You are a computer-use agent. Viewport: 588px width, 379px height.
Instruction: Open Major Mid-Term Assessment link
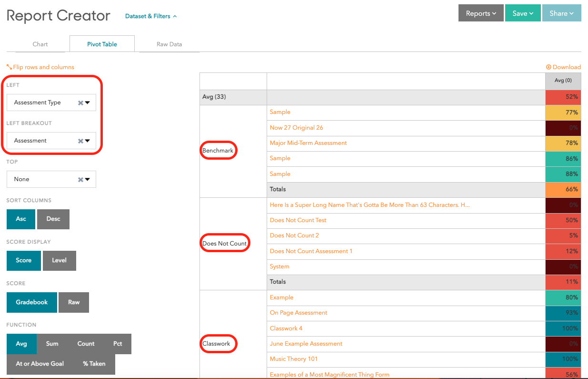click(x=308, y=143)
